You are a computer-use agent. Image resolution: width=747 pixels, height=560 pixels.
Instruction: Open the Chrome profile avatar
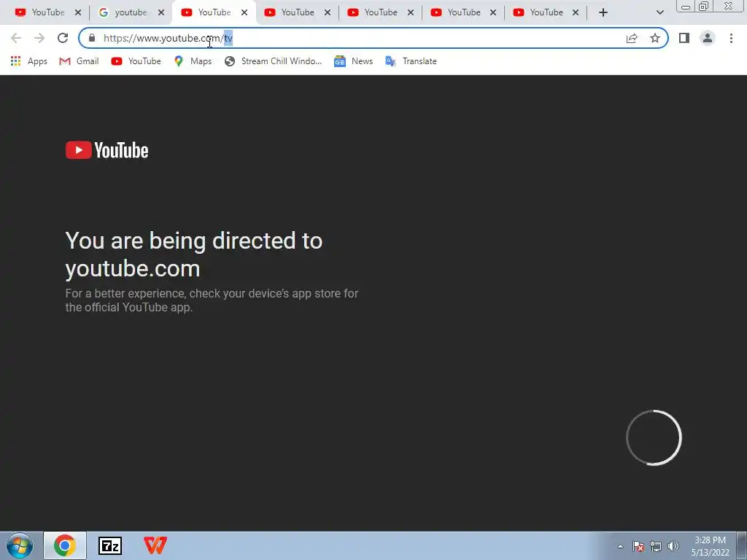point(708,38)
